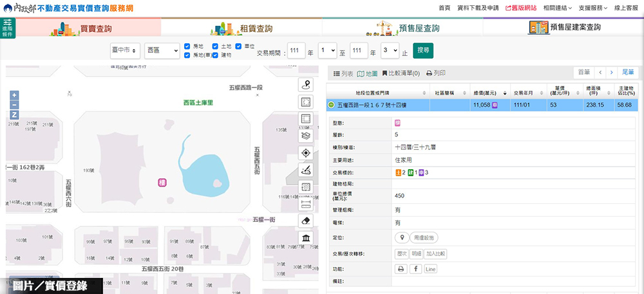644x294 pixels.
Task: Click the map zoom-out minus button
Action: click(14, 105)
